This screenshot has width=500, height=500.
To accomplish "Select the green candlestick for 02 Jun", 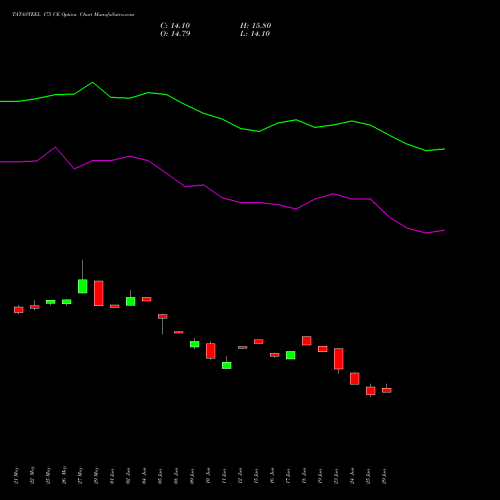I will point(131,301).
